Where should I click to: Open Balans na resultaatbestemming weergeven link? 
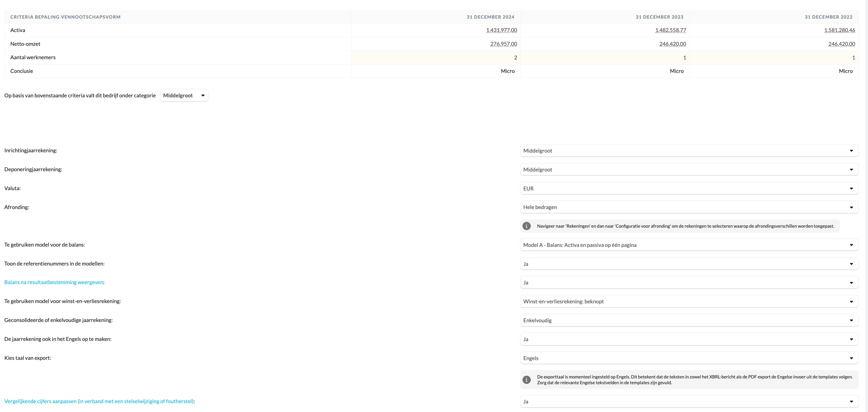[54, 282]
